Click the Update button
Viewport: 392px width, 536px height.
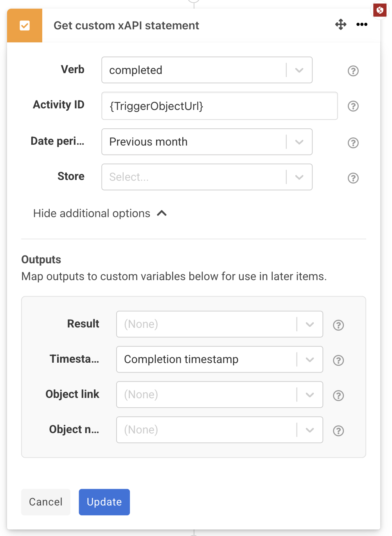(104, 502)
